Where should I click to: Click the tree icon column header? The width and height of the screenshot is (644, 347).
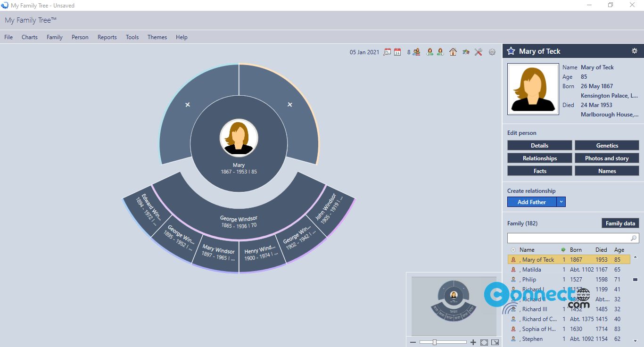click(563, 250)
